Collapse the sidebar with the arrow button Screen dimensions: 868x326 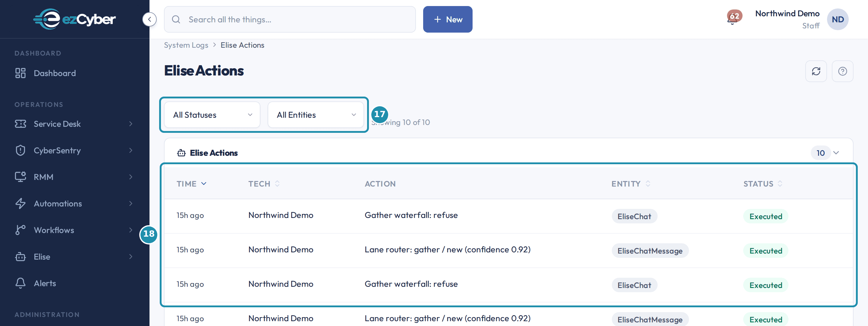(x=149, y=19)
